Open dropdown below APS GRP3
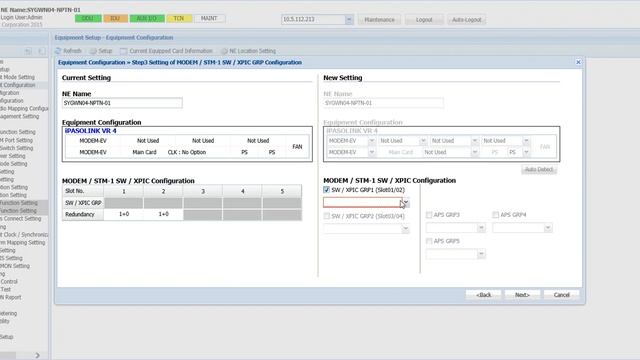The width and height of the screenshot is (640, 360). click(x=481, y=228)
